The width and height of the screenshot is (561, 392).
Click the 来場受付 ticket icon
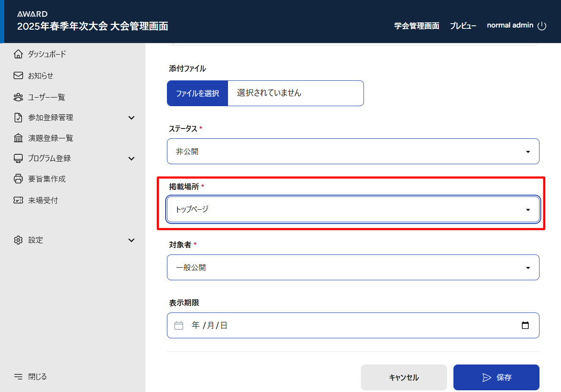pos(18,200)
